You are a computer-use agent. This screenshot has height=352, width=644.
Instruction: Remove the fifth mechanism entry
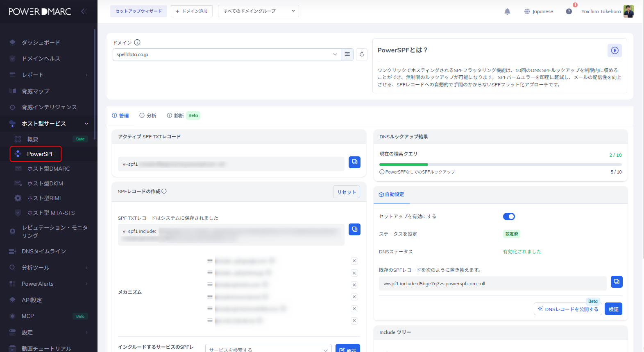(354, 309)
